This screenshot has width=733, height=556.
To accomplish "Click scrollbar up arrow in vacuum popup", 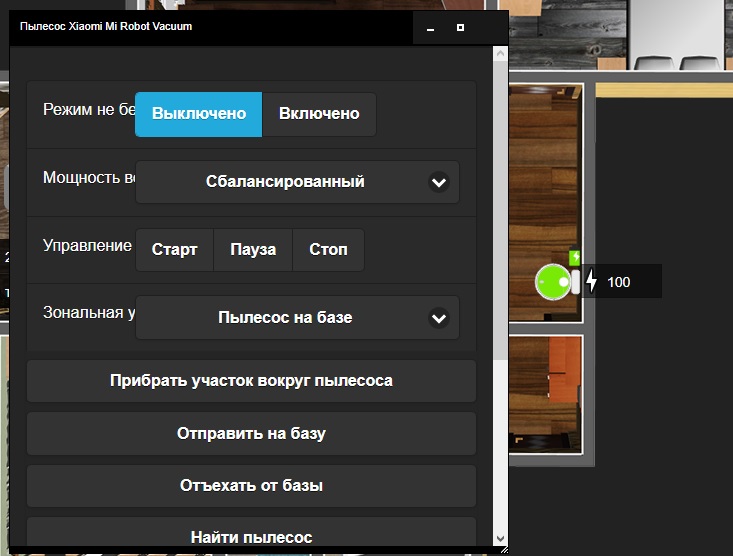I will tap(501, 53).
